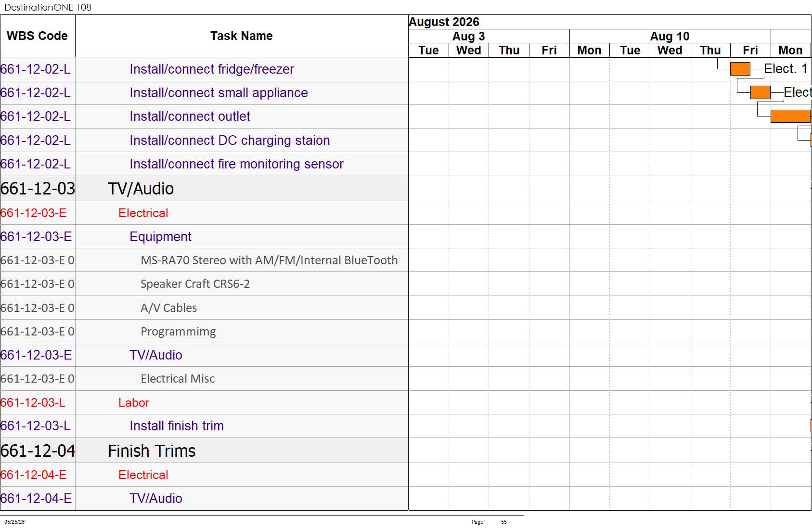Select Electrical under 661-12-03-E

(x=143, y=213)
